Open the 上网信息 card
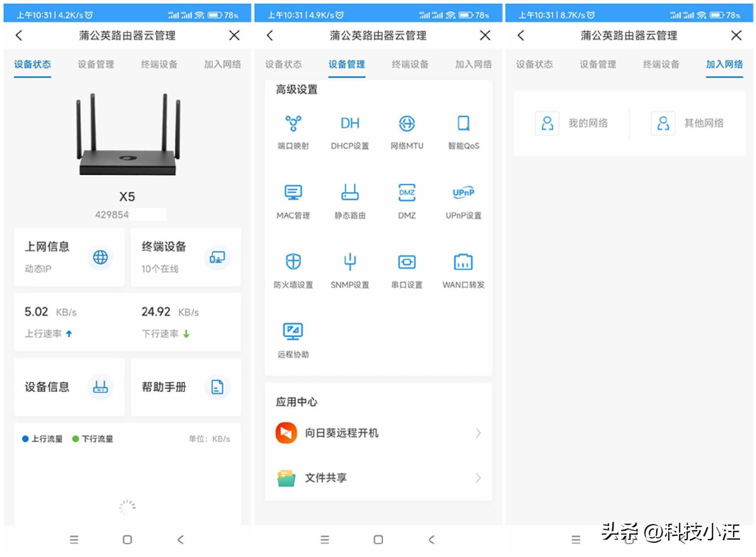The height and width of the screenshot is (557, 756). click(x=69, y=257)
